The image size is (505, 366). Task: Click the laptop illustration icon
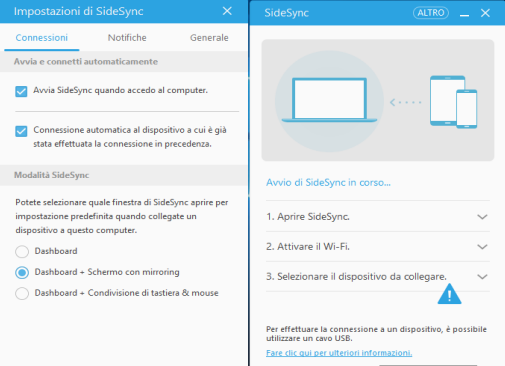click(329, 100)
